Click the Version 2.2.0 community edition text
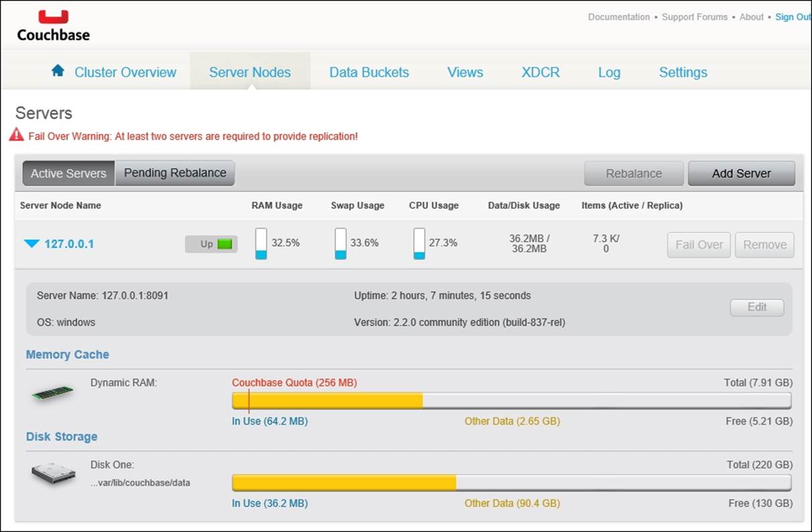The width and height of the screenshot is (812, 532). tap(460, 322)
